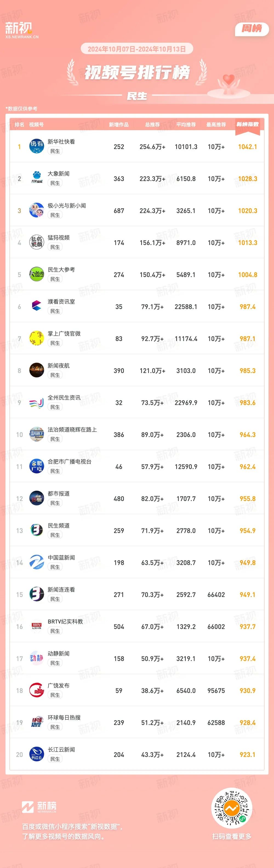Select the 环球热搜 logo icon
Image resolution: width=274 pixels, height=868 pixels.
[36, 723]
